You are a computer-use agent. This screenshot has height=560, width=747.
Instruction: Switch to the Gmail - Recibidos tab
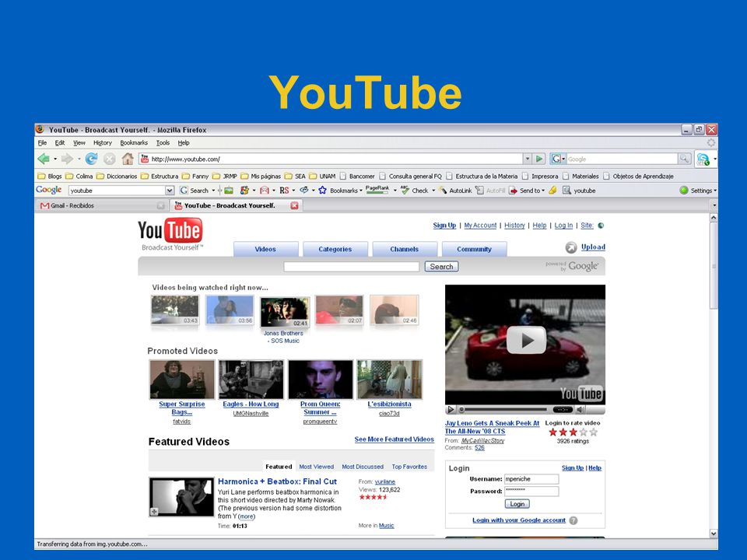[x=102, y=205]
